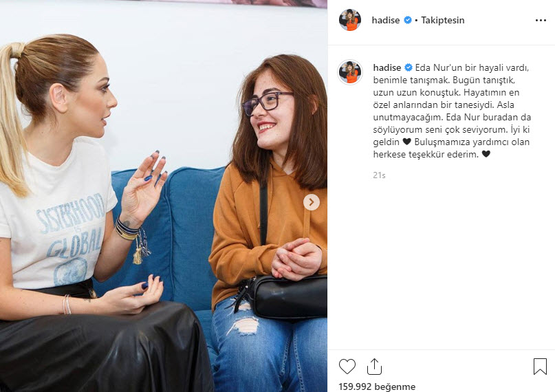Open the hadise username link in the header

[x=385, y=20]
